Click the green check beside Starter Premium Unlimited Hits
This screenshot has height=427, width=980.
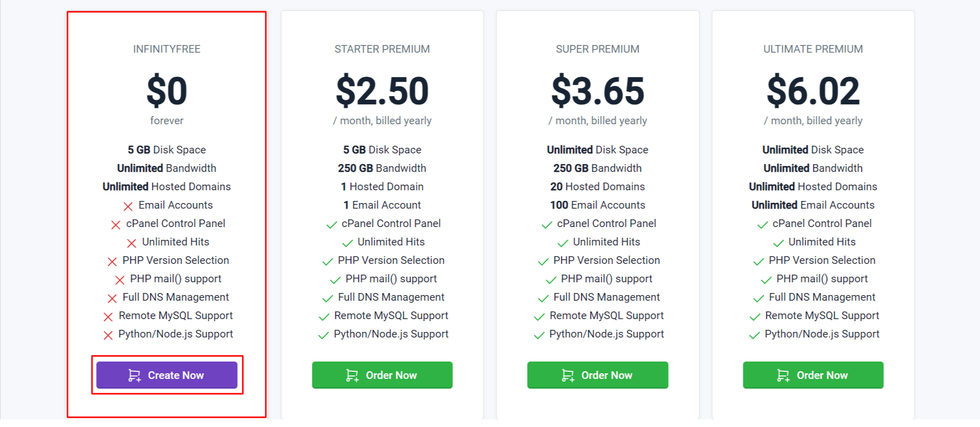348,243
